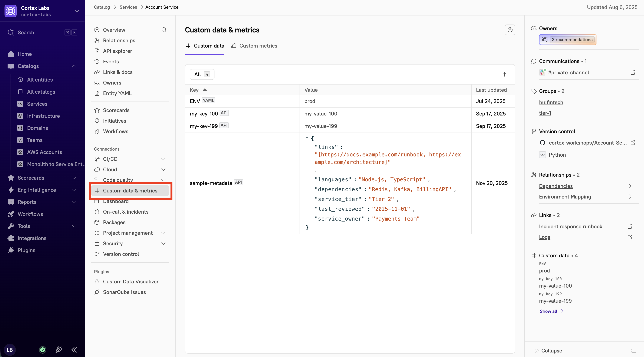The width and height of the screenshot is (644, 357).
Task: Click the 3 recommendations badge under Owners
Action: [567, 39]
